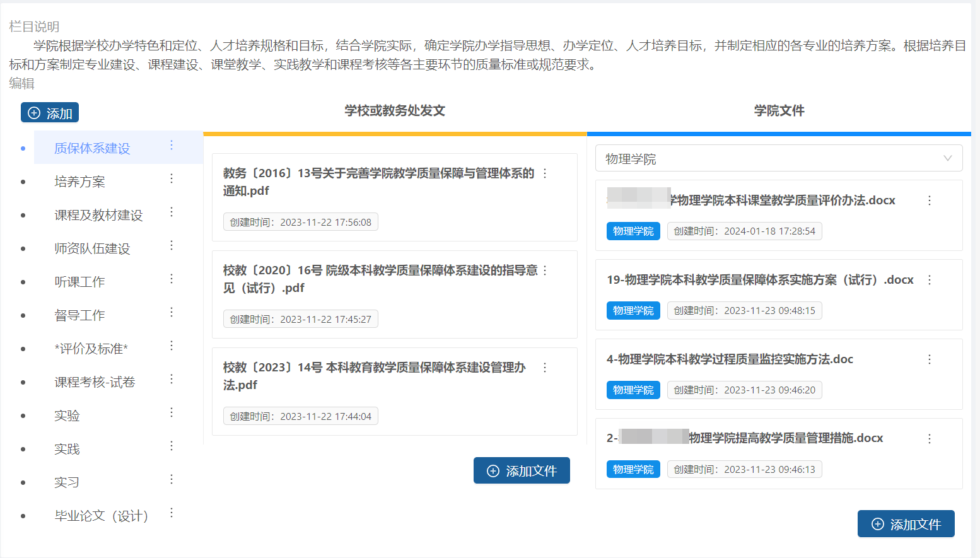The height and width of the screenshot is (558, 980).
Task: Add file under college files column
Action: (906, 524)
